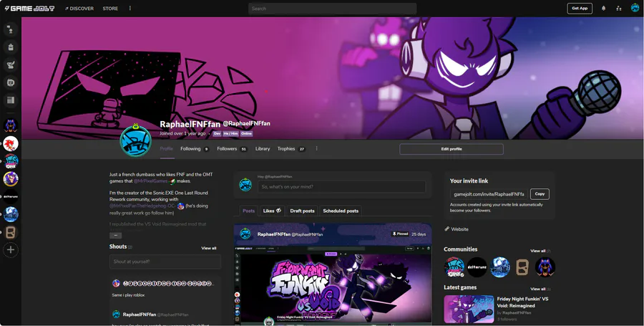Image resolution: width=644 pixels, height=326 pixels.
Task: Go to the Discover page
Action: 79,8
